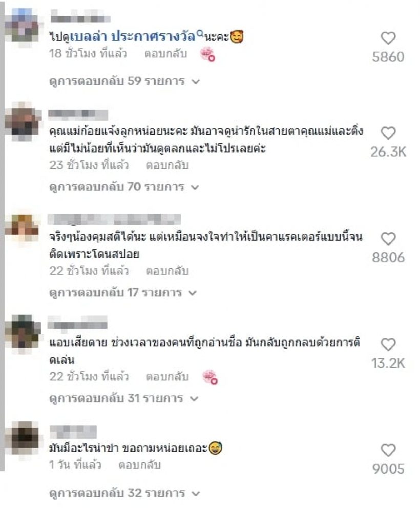The image size is (420, 512).
Task: Tap the heart on the 8806-like comment
Action: click(x=388, y=239)
